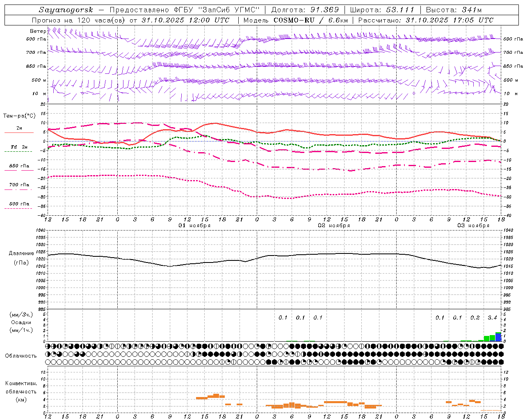Click the '03 ноября' date label
The height and width of the screenshot is (420, 525).
473,226
